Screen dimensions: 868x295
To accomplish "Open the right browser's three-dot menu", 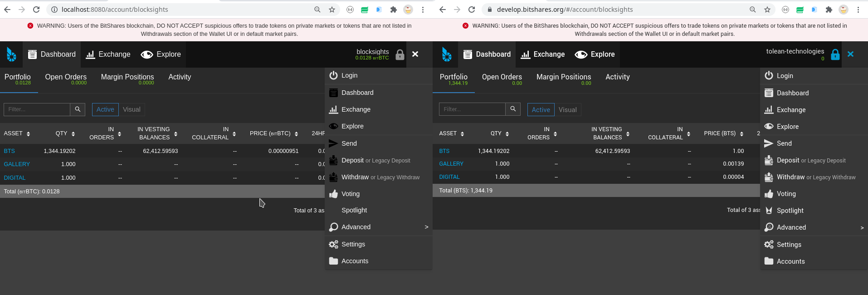I will [x=858, y=10].
